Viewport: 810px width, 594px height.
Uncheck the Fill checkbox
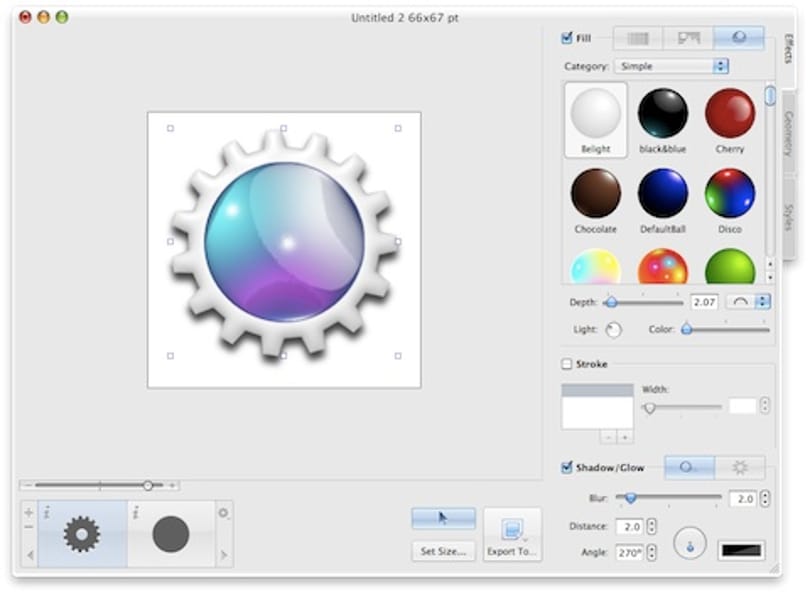567,38
